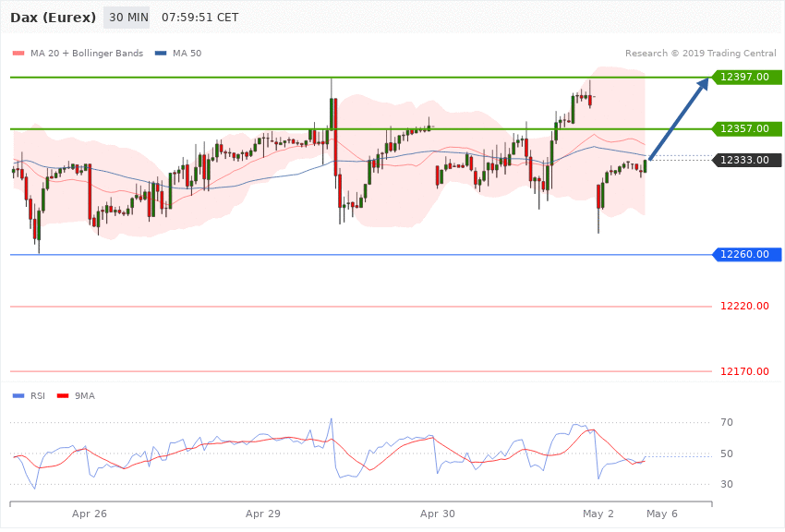The width and height of the screenshot is (785, 532).
Task: Click Research © 2019 Trading Central text
Action: click(700, 53)
